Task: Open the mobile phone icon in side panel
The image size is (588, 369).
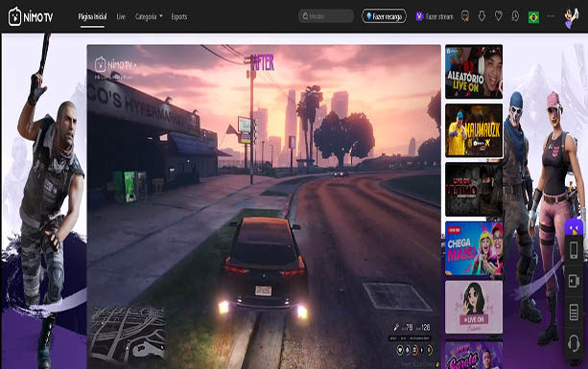Action: click(574, 250)
